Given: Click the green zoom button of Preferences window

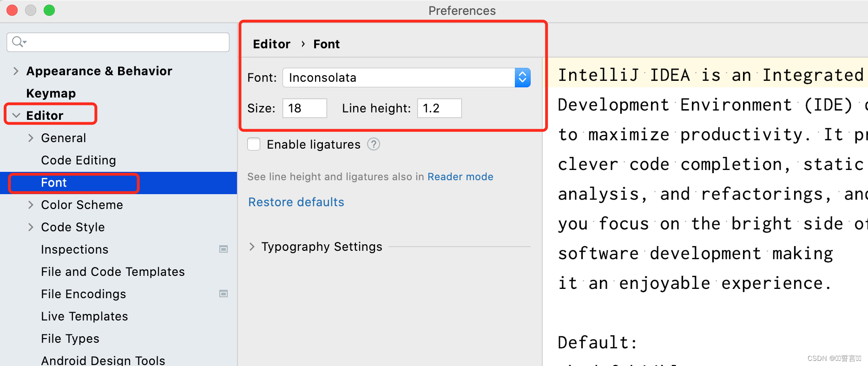Looking at the screenshot, I should 49,10.
